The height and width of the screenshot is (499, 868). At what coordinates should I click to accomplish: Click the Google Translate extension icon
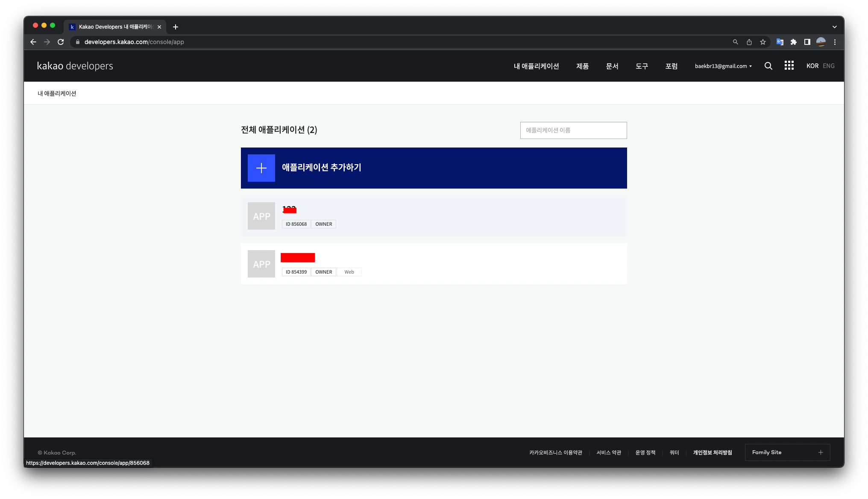click(x=780, y=42)
